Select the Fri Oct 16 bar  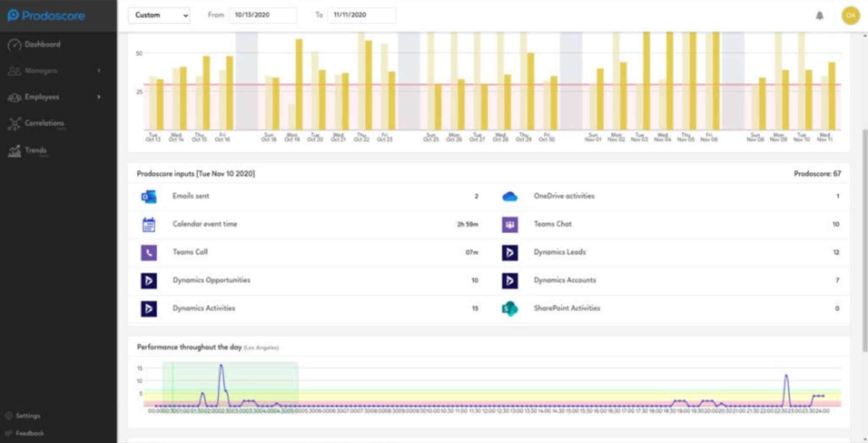click(230, 93)
